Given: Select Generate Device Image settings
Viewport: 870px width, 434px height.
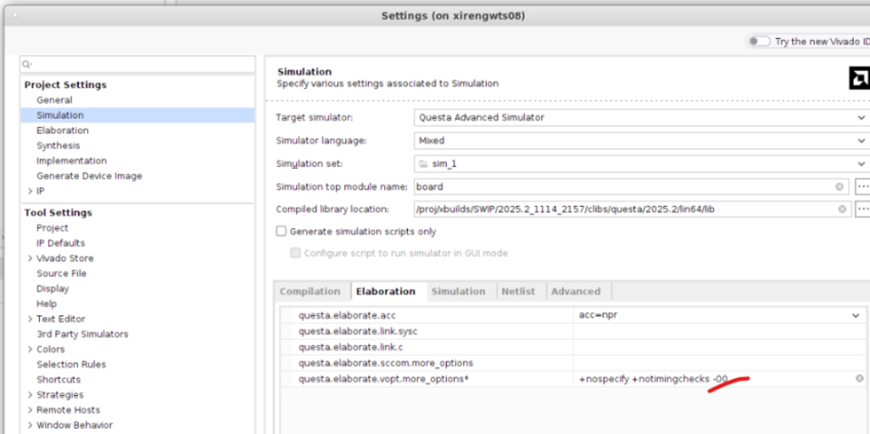Looking at the screenshot, I should pyautogui.click(x=89, y=176).
